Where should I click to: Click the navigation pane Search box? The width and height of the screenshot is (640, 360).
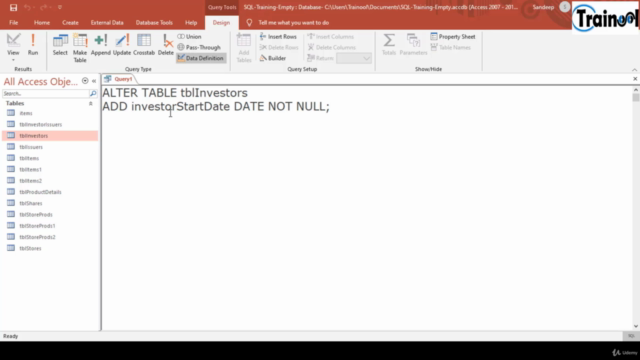(x=46, y=93)
